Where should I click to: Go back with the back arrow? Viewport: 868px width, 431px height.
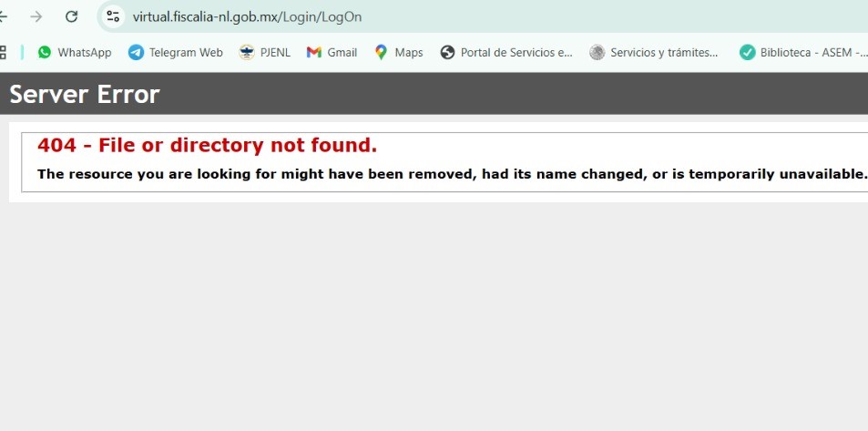tap(3, 16)
